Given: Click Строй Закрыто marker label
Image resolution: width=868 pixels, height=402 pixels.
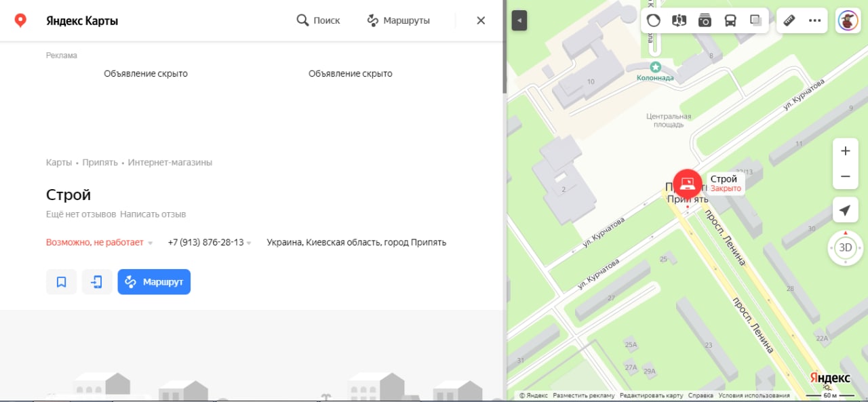Looking at the screenshot, I should click(726, 184).
